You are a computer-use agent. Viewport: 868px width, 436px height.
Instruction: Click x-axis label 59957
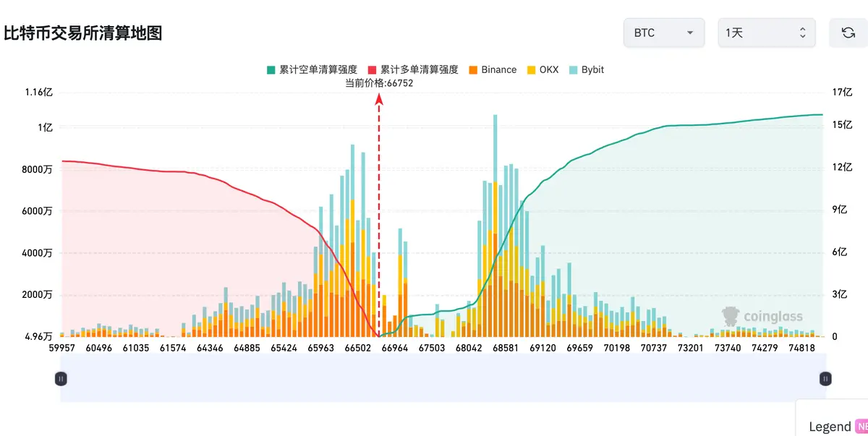64,348
